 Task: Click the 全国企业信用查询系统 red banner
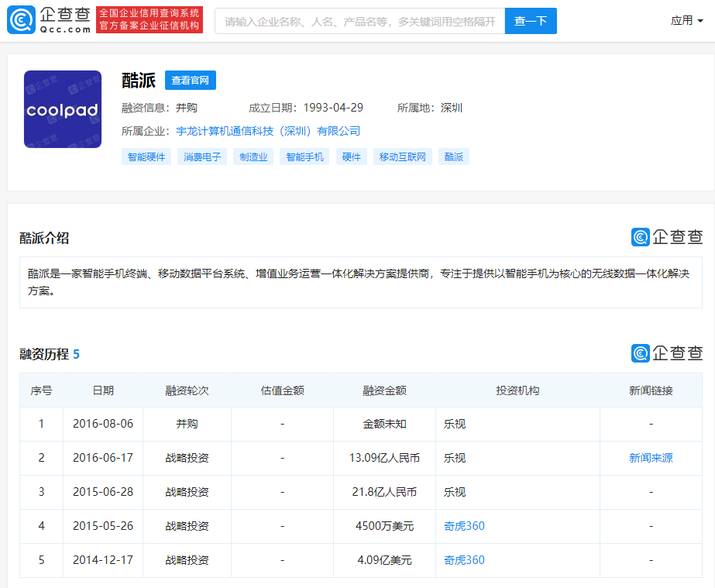pyautogui.click(x=150, y=19)
